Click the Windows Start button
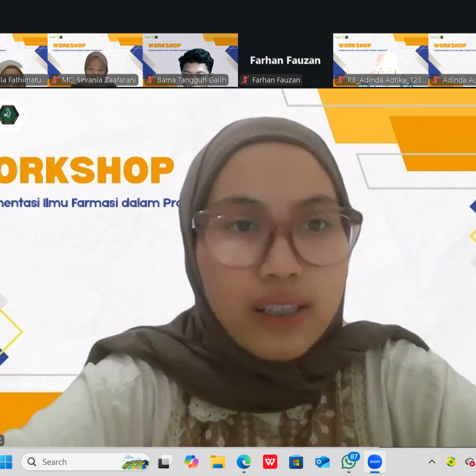Screen dimensions: 476x476 coord(7,462)
